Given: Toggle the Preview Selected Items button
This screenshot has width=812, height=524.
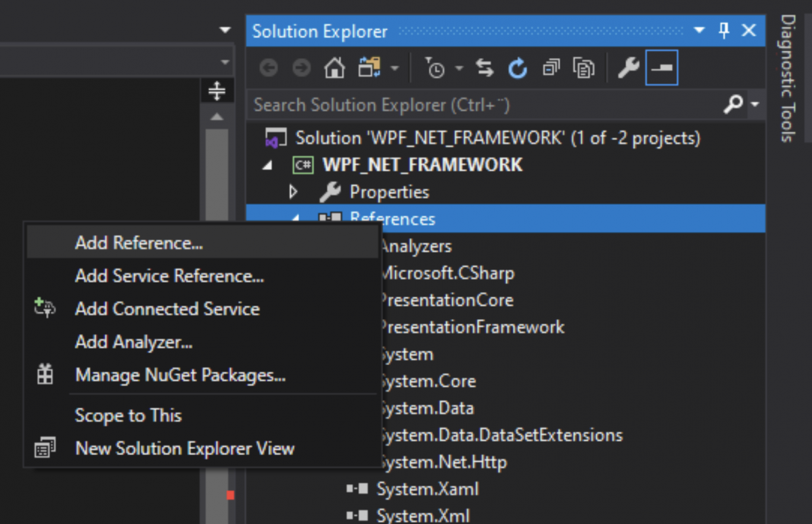Looking at the screenshot, I should tap(661, 68).
